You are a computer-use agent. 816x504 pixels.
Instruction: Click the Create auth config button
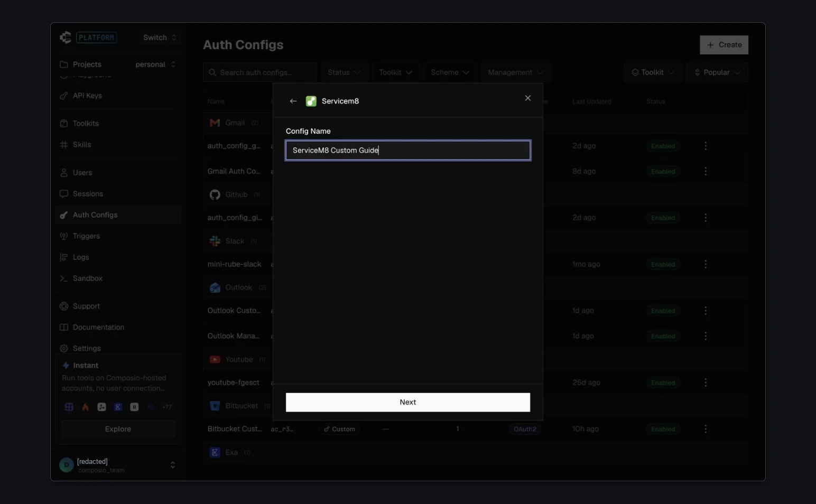tap(724, 45)
